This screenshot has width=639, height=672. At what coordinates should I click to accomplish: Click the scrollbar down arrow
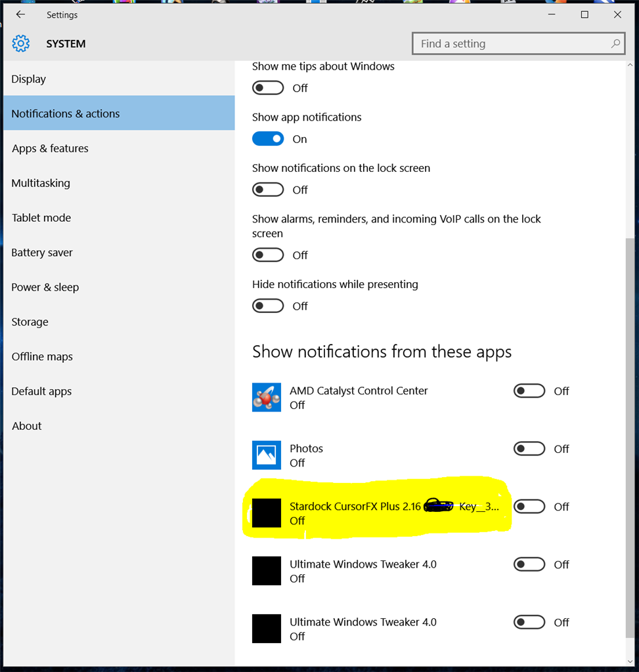tap(630, 661)
